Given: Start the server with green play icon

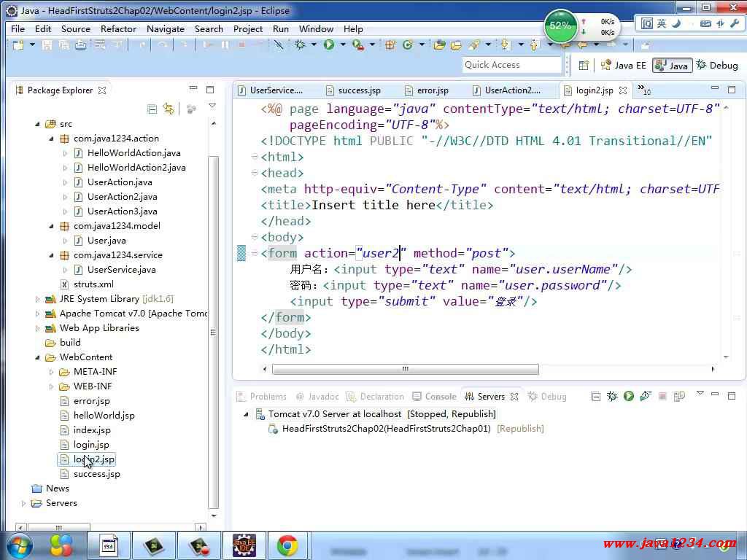Looking at the screenshot, I should (x=629, y=396).
